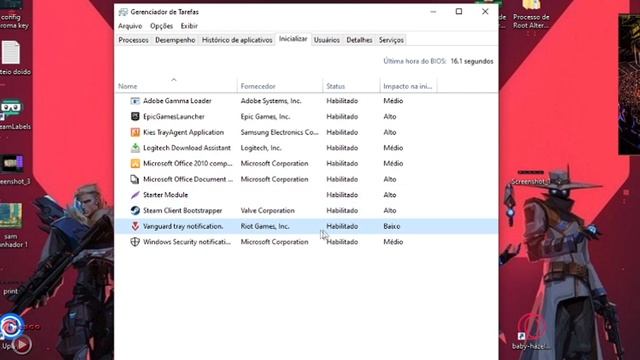Click Baixo impact value for Vanguard
The height and width of the screenshot is (360, 640).
tap(392, 226)
